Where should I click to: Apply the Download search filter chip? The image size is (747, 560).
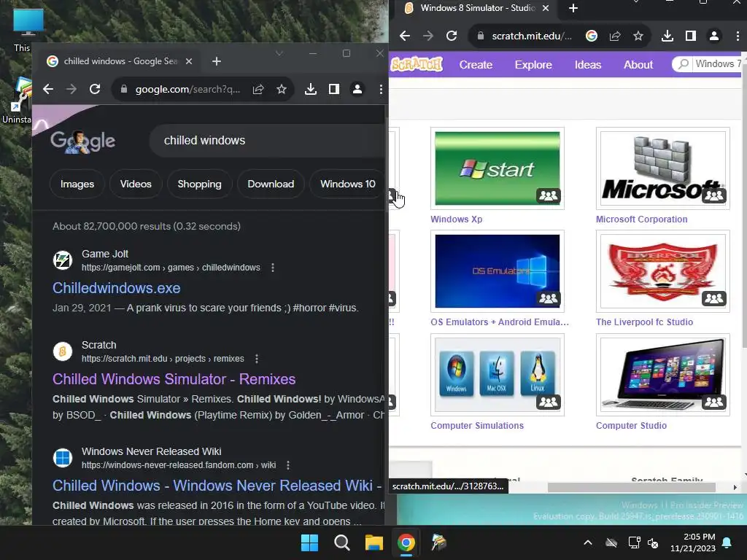click(x=271, y=184)
